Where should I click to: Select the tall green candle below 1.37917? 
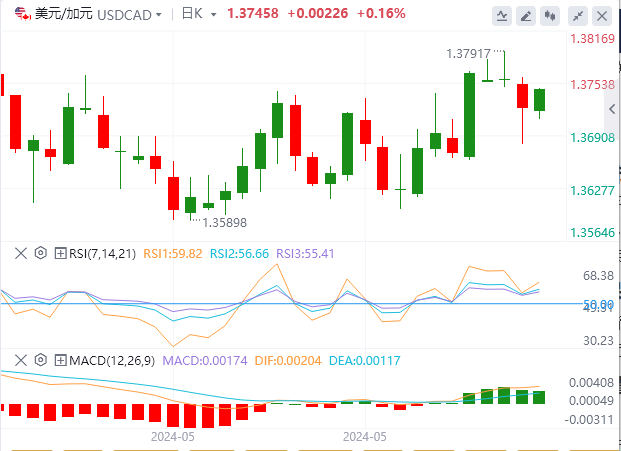(x=469, y=115)
